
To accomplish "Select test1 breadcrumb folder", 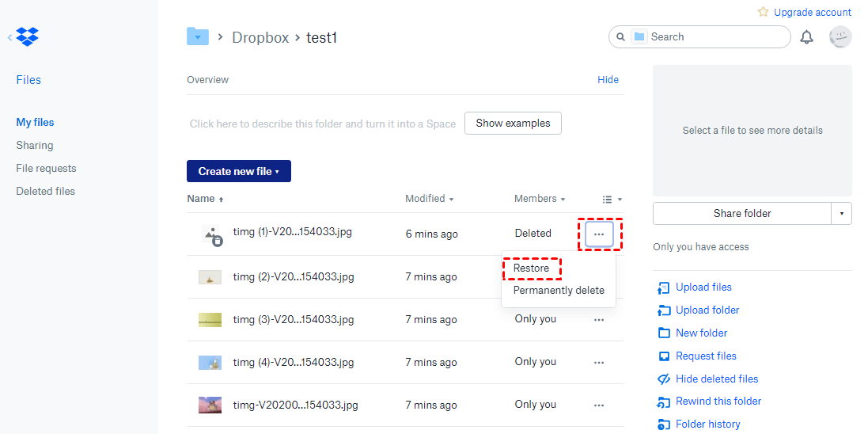I will (x=321, y=37).
